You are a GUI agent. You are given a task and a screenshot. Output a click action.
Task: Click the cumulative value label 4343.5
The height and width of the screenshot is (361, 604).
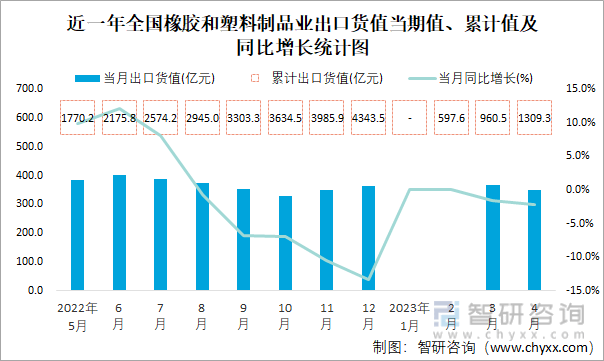tap(369, 118)
